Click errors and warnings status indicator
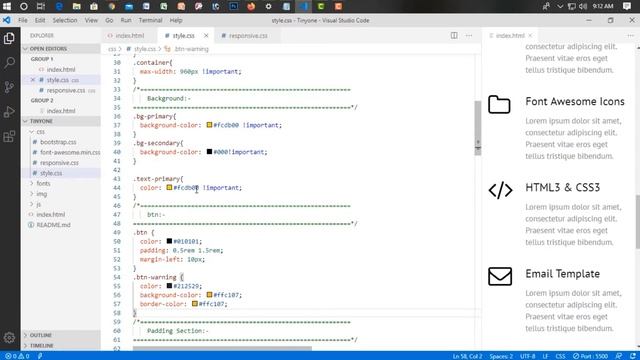This screenshot has width=640, height=360. (x=17, y=356)
